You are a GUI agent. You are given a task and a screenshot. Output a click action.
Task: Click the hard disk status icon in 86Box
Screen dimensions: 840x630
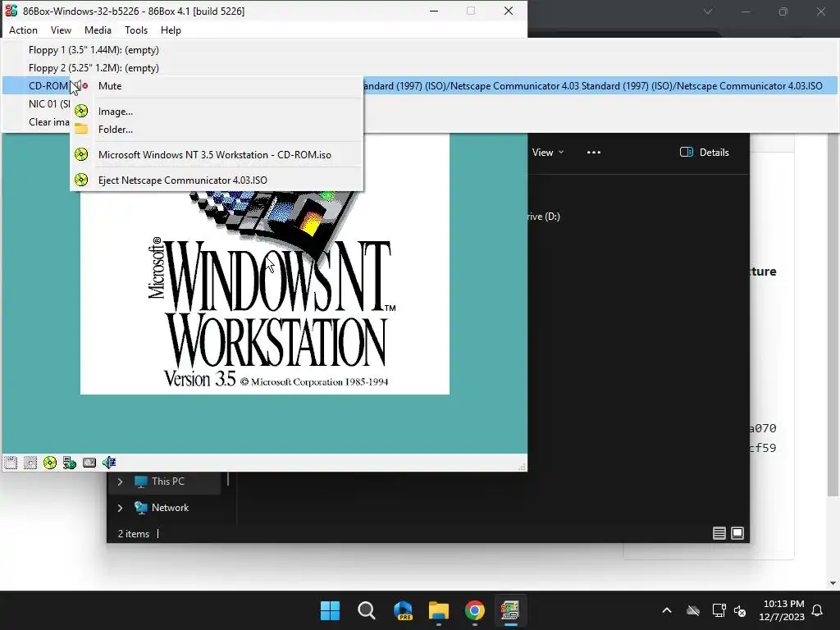tap(89, 463)
